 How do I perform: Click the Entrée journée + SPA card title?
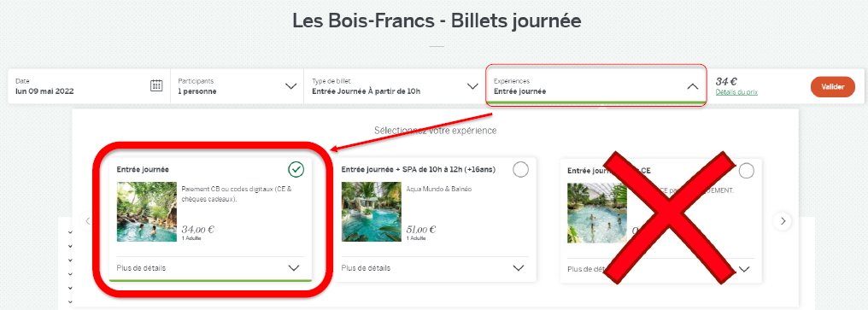pyautogui.click(x=419, y=169)
